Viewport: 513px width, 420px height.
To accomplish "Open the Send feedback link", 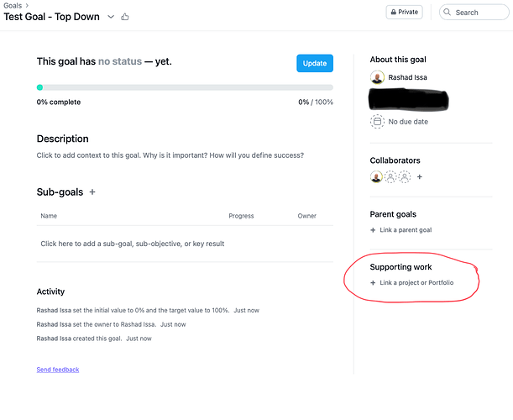I will pos(58,370).
